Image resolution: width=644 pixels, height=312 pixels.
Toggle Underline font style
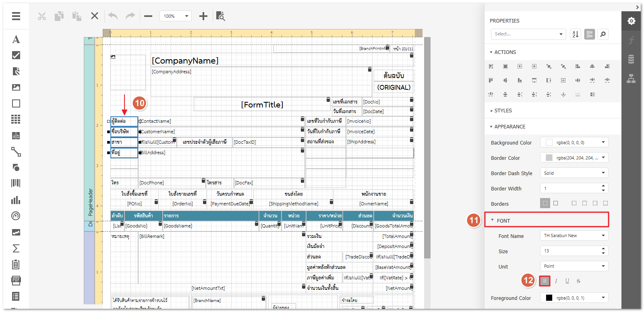coord(567,281)
